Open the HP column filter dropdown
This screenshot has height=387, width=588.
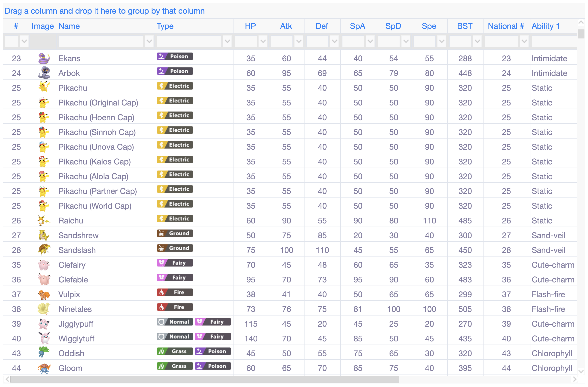click(x=263, y=41)
